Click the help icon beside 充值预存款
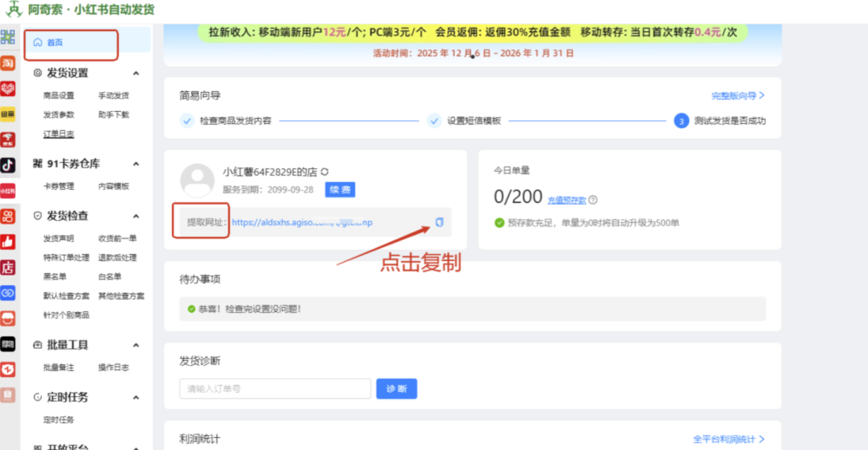868x450 pixels. point(593,200)
